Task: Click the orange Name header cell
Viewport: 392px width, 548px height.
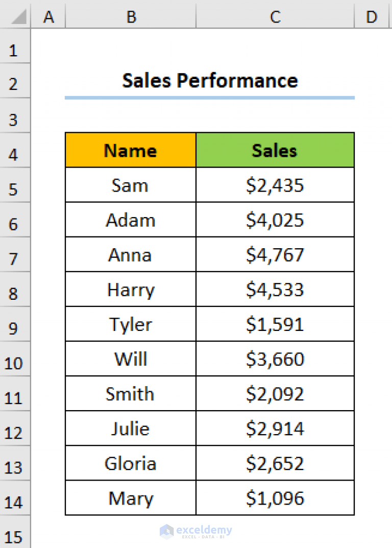Action: coord(131,150)
